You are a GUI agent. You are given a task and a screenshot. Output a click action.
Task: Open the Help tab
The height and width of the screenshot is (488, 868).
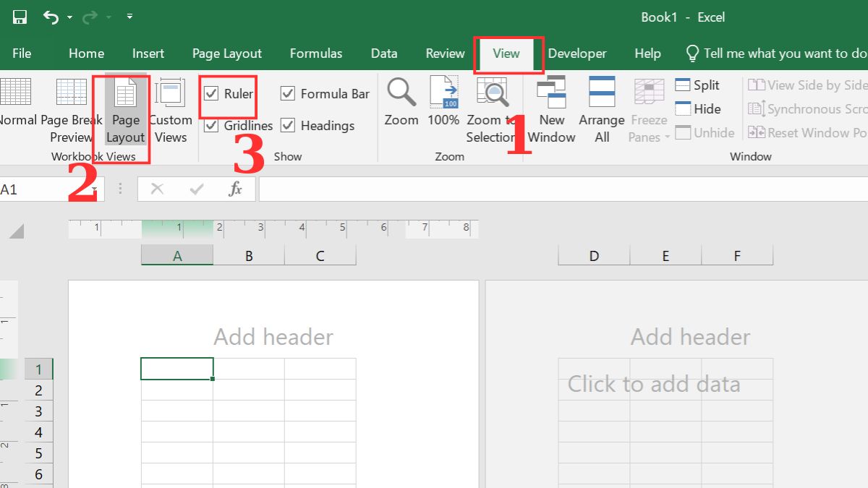tap(647, 53)
